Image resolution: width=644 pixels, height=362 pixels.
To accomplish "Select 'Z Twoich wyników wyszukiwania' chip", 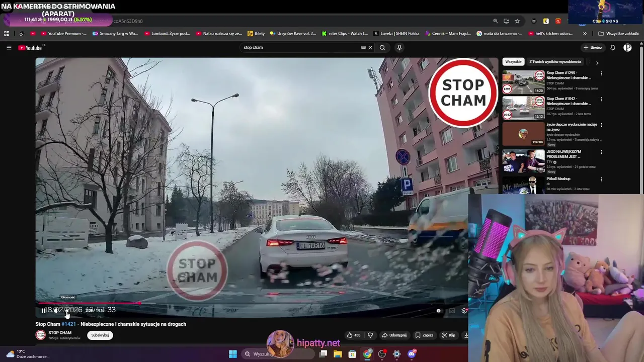I will (555, 62).
